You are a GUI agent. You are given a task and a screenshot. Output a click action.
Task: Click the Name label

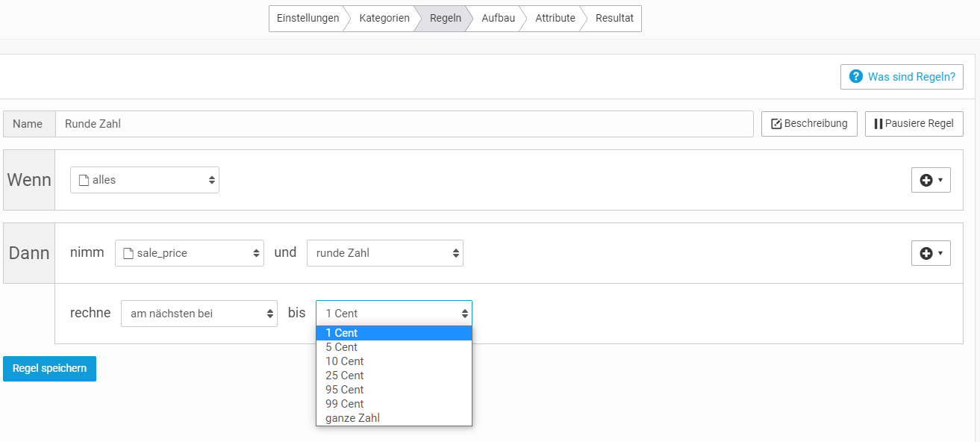pos(28,124)
